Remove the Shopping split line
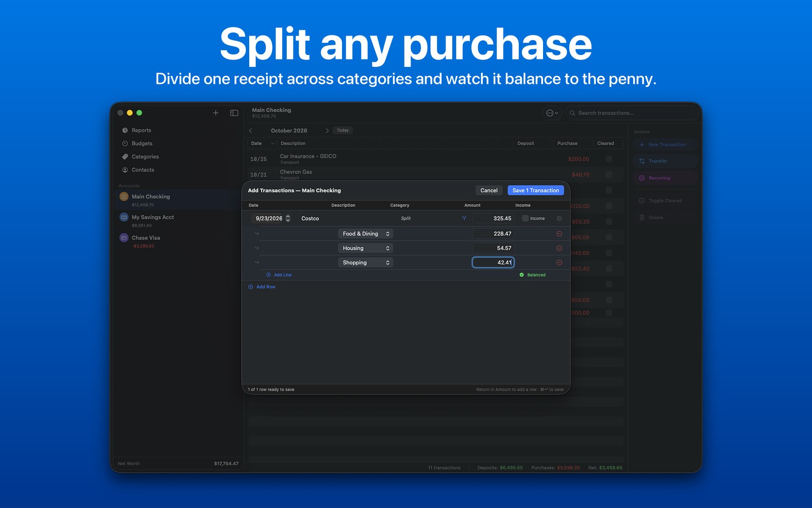Viewport: 812px width, 508px height. pos(559,263)
